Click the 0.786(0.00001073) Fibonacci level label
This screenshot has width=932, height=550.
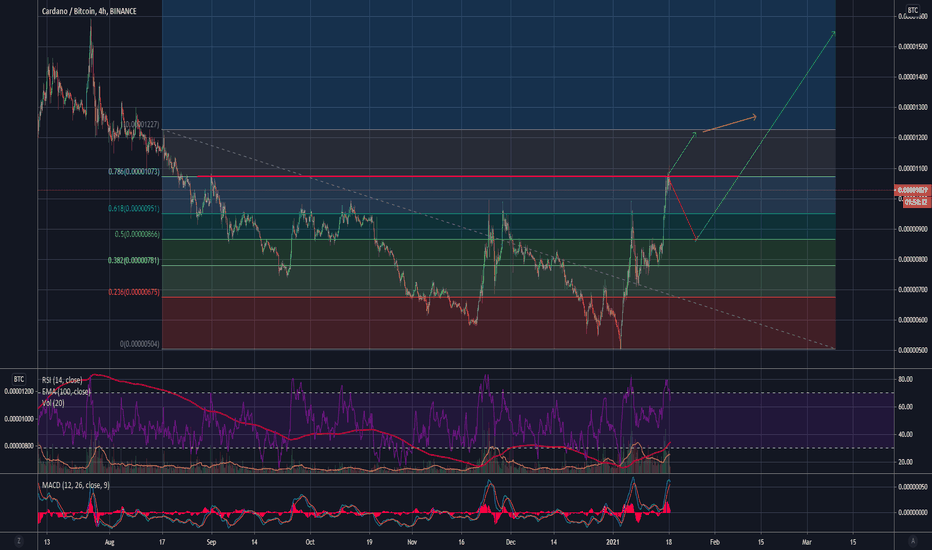pyautogui.click(x=134, y=171)
